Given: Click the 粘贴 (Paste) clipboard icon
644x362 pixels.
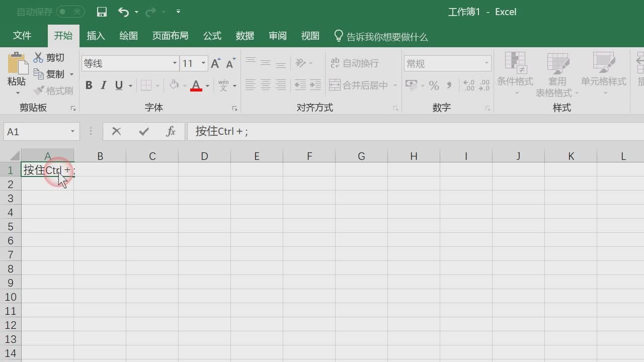Looking at the screenshot, I should point(17,63).
